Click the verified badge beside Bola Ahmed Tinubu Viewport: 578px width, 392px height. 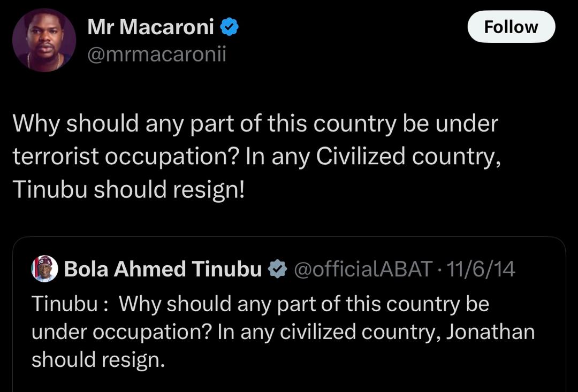277,270
